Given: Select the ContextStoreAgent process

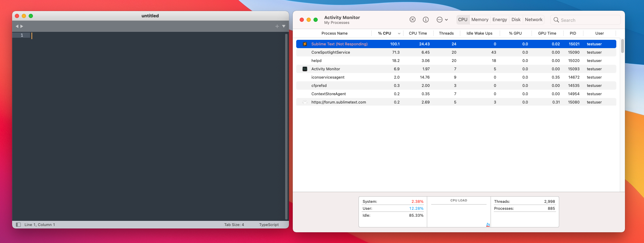Looking at the screenshot, I should [456, 94].
